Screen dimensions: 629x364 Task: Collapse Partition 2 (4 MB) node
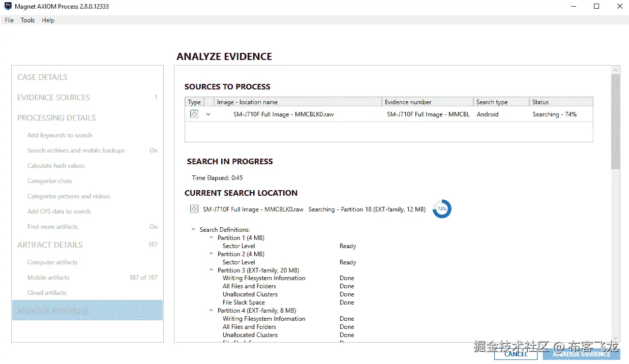coord(212,254)
